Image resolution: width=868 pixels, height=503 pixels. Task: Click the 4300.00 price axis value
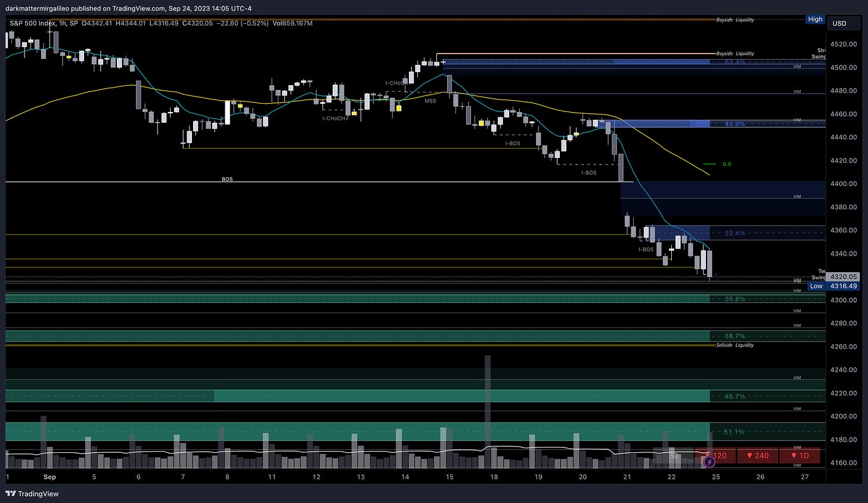point(844,300)
